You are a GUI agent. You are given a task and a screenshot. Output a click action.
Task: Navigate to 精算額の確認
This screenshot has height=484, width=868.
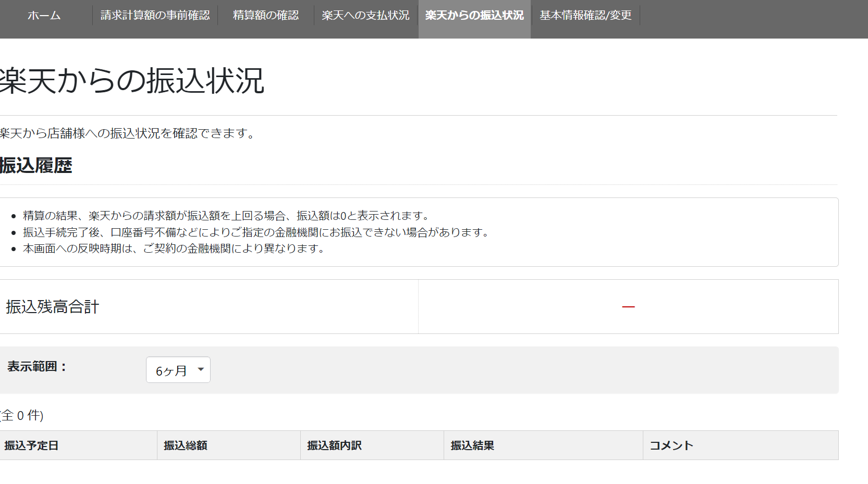[x=264, y=16]
